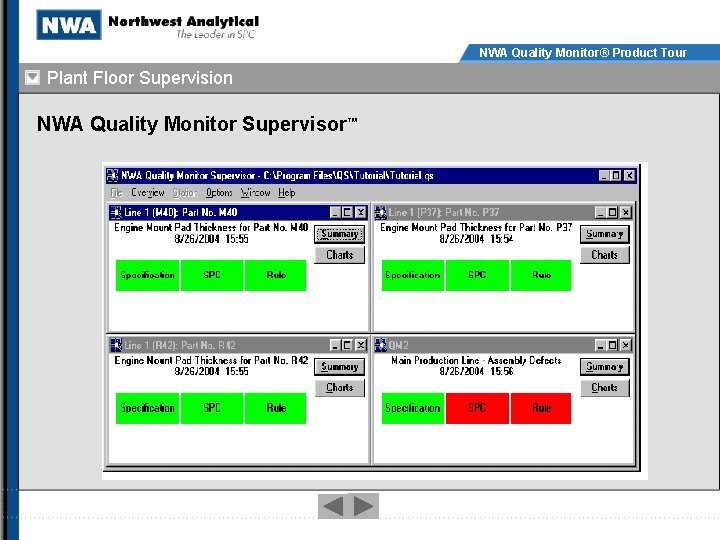Screen dimensions: 720x540
Task: Click QM2 window system icon
Action: pos(381,345)
